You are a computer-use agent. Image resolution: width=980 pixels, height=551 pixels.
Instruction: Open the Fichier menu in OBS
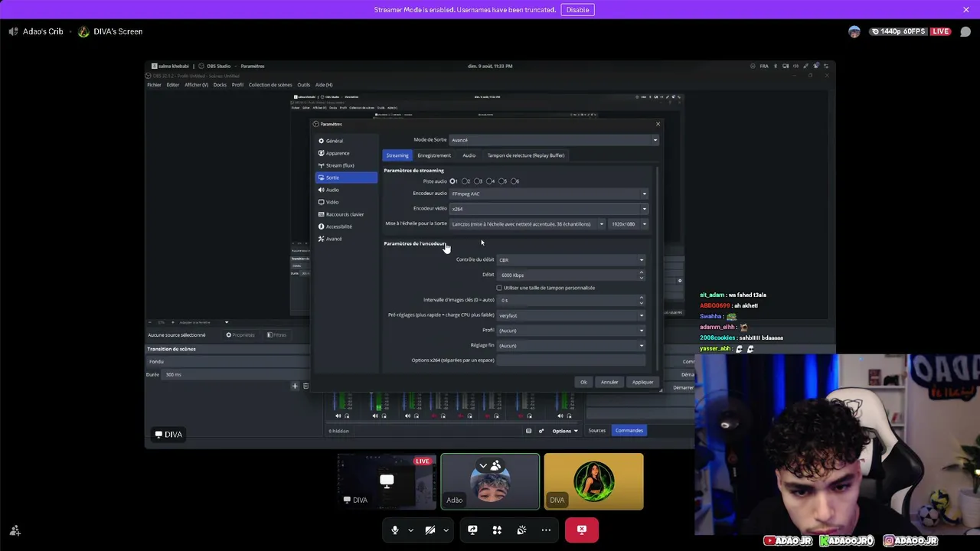(x=154, y=85)
